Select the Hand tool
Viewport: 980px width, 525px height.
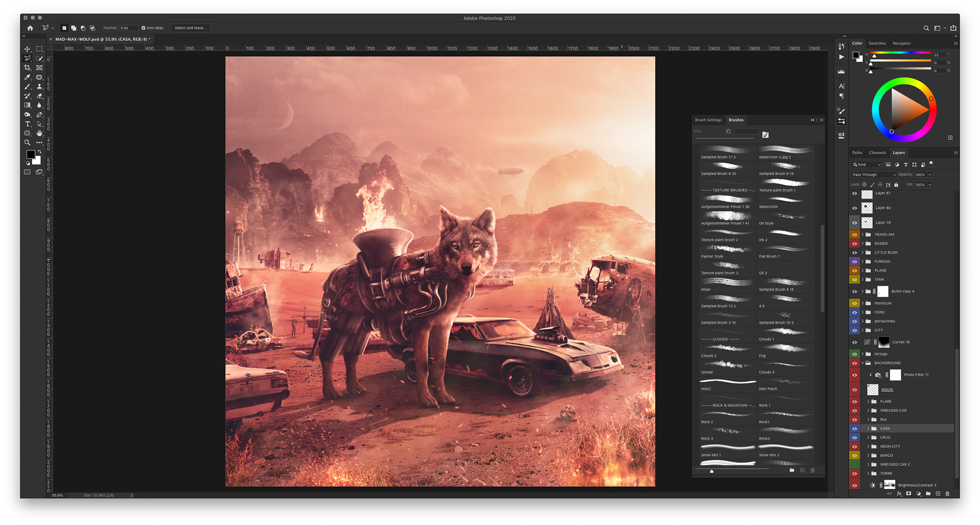click(39, 133)
